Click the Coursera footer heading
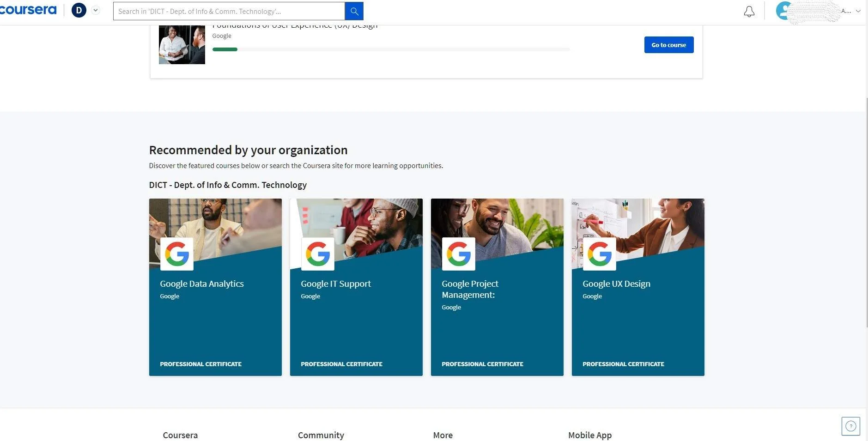This screenshot has width=868, height=441. pyautogui.click(x=180, y=435)
